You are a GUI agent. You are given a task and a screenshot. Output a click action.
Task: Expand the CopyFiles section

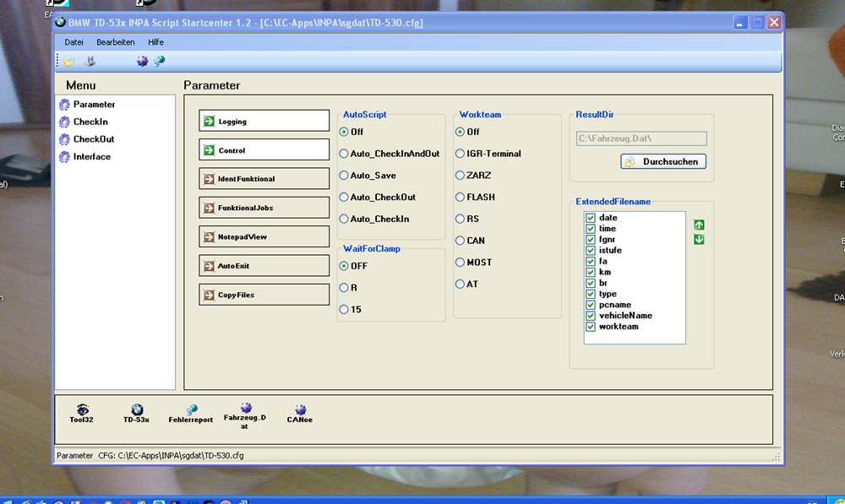coord(264,295)
